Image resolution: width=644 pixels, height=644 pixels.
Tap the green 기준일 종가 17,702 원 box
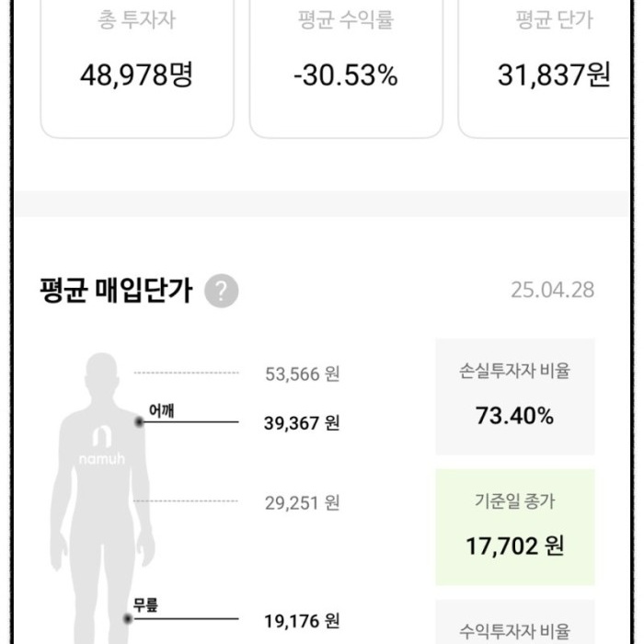(x=515, y=527)
